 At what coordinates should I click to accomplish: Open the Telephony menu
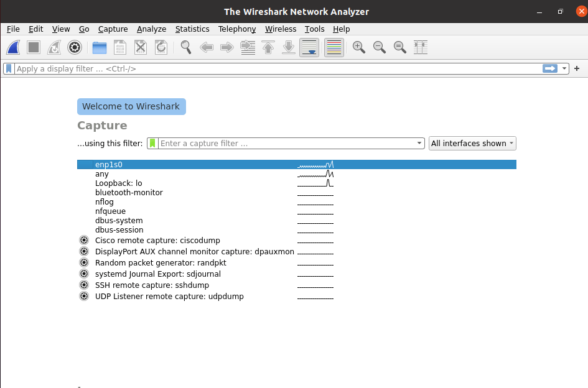click(237, 29)
